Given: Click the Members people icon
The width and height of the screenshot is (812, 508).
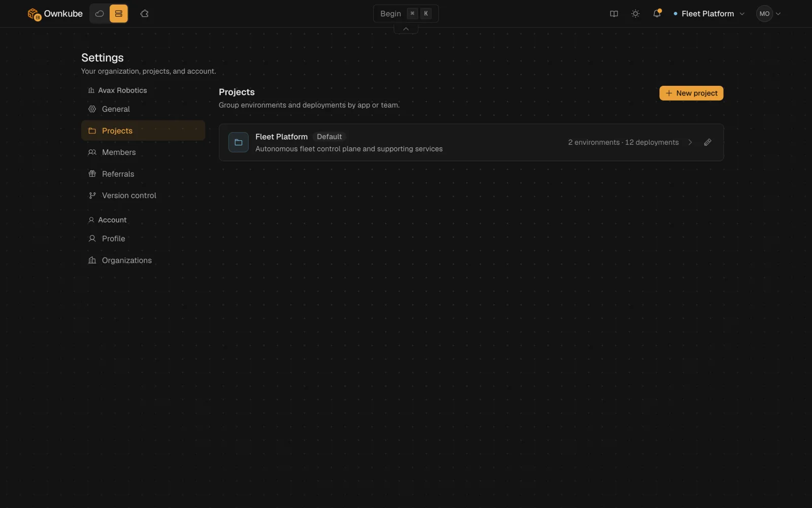Looking at the screenshot, I should coord(92,152).
